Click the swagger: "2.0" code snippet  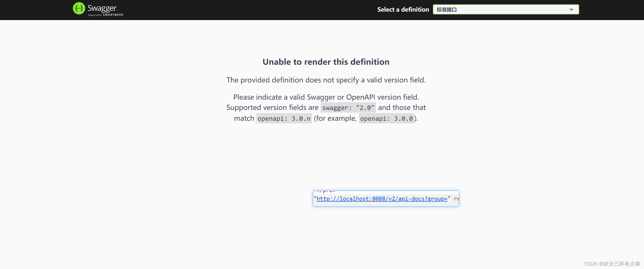coord(348,107)
